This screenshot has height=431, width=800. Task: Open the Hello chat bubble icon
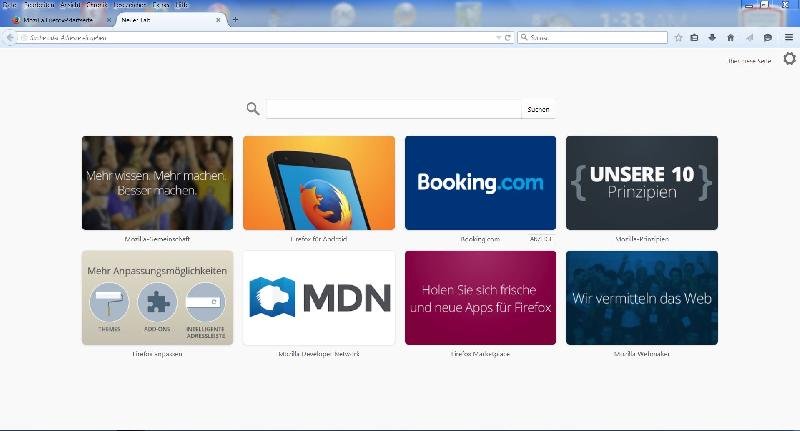tap(767, 38)
